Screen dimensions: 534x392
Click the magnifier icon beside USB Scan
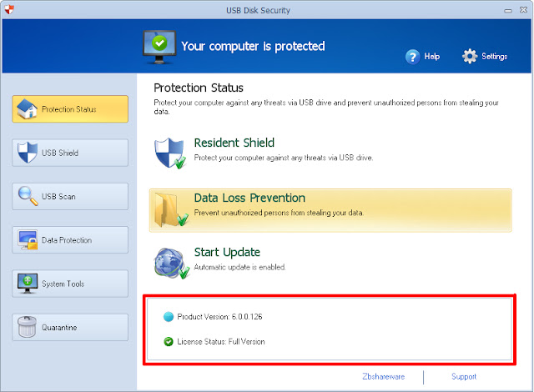coord(28,196)
